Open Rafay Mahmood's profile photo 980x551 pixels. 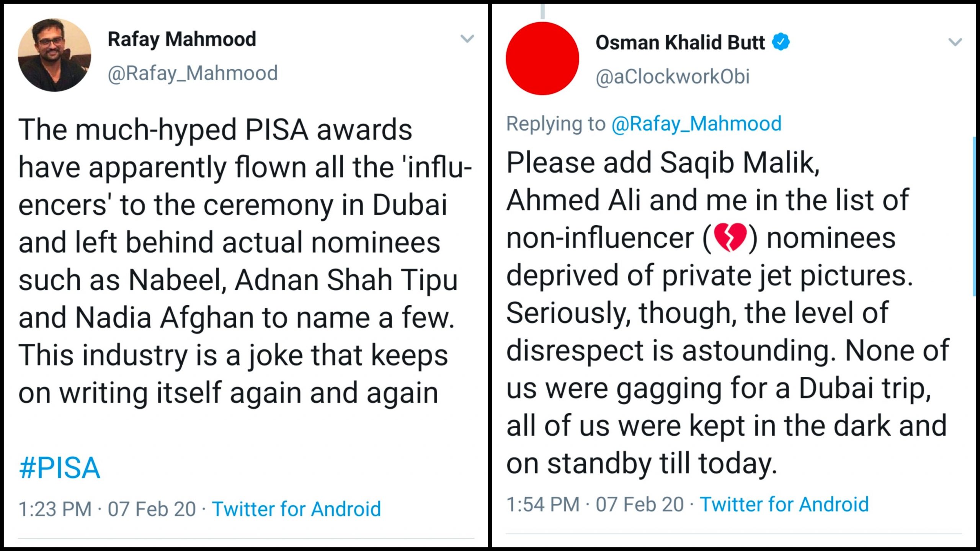coord(54,55)
